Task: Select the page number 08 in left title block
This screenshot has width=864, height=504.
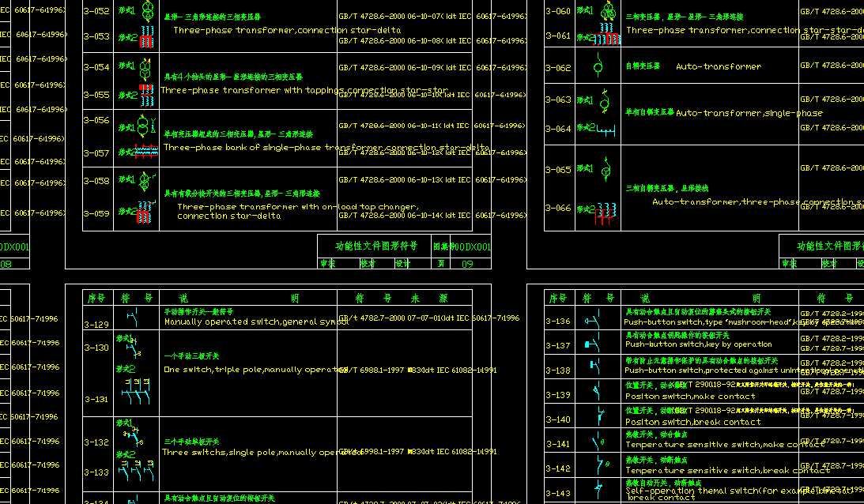Action: tap(6, 264)
